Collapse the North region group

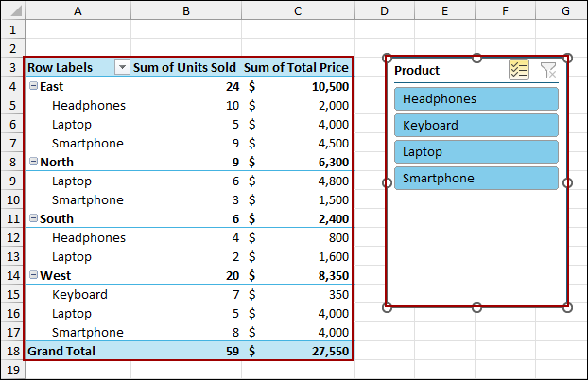point(33,163)
